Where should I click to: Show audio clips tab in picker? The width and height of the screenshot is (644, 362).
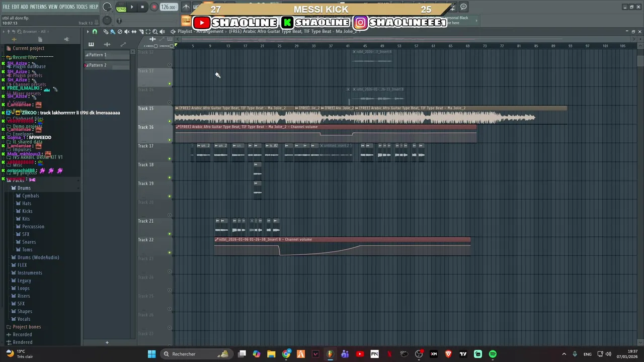coord(107,44)
